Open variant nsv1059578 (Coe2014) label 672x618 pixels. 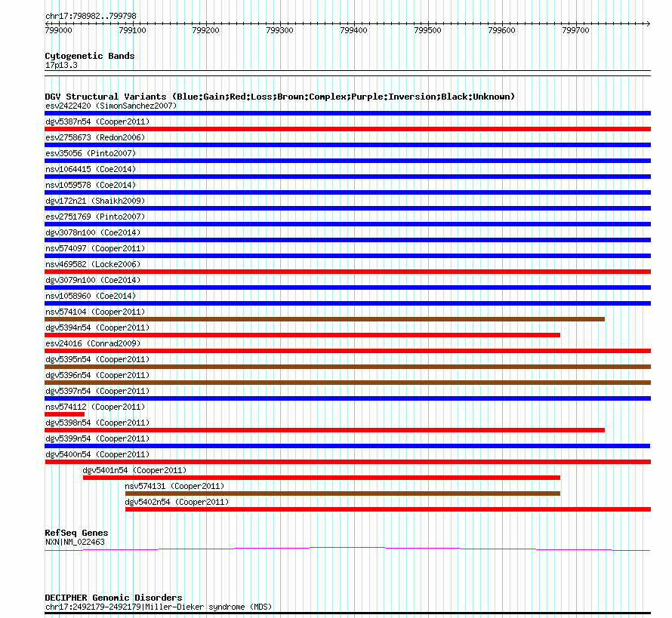91,185
